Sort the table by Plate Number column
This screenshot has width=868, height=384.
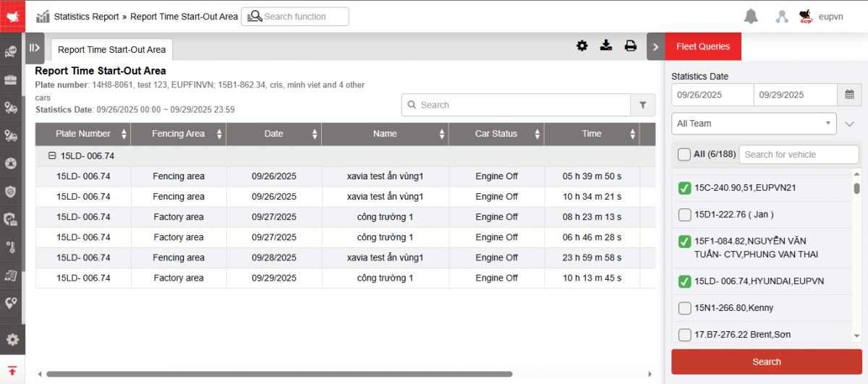(x=83, y=134)
